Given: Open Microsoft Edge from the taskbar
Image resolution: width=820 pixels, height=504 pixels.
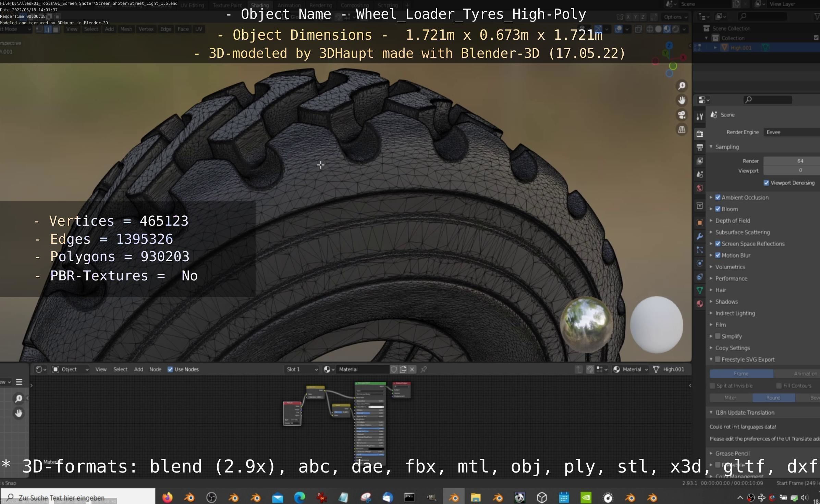Looking at the screenshot, I should 299,497.
